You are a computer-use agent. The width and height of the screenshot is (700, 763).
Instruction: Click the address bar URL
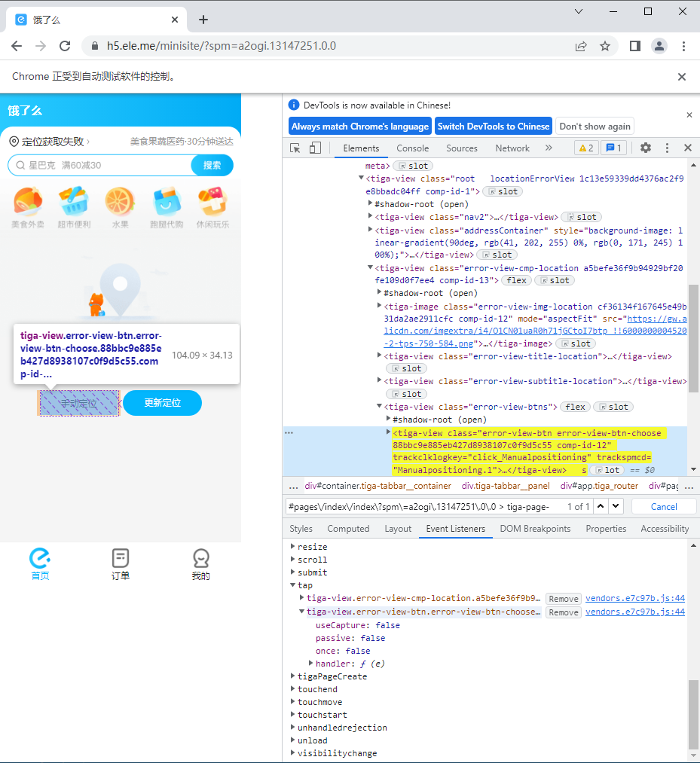[222, 46]
